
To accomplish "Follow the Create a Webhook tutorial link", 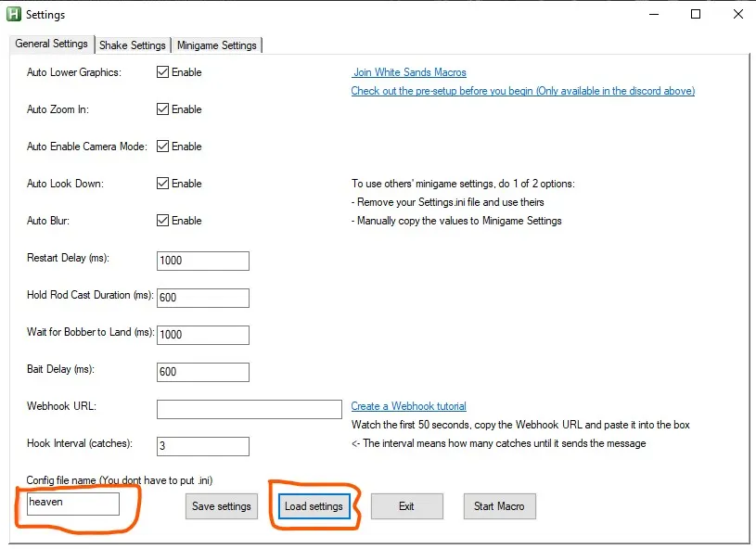I will [408, 406].
